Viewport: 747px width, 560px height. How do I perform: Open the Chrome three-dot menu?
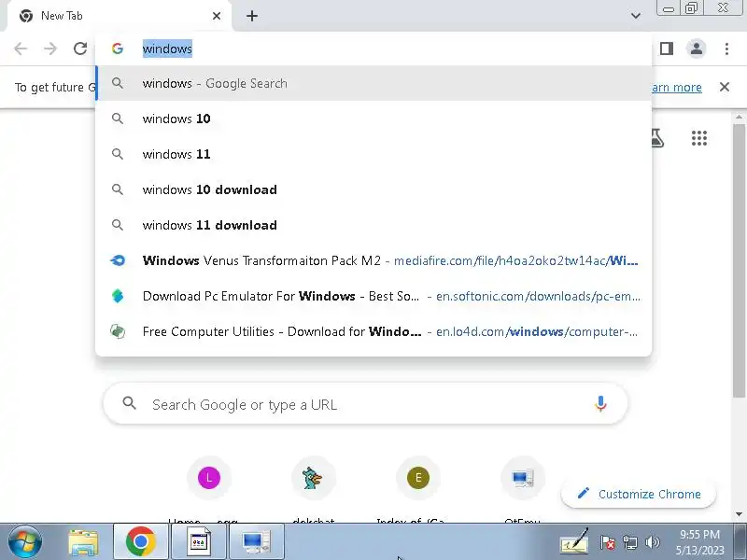coord(726,49)
